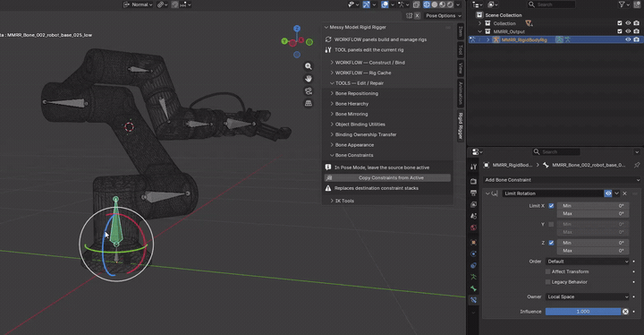Enable the Limit Y checkbox
This screenshot has width=644, height=335.
pos(551,224)
